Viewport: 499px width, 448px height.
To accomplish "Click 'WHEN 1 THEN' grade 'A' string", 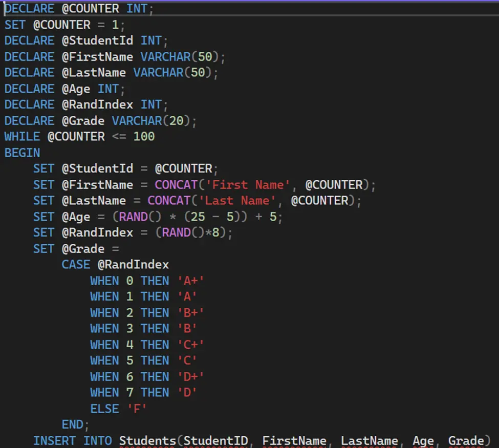I will (187, 297).
